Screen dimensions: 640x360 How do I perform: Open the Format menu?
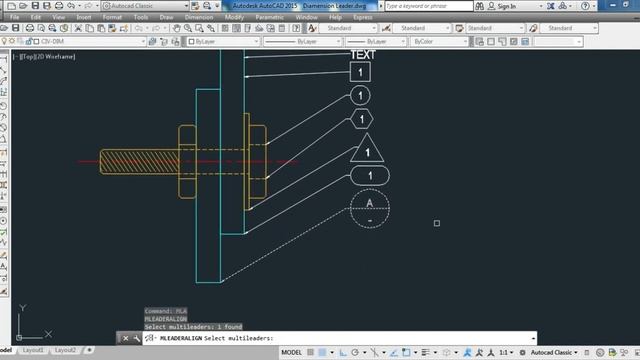112,17
